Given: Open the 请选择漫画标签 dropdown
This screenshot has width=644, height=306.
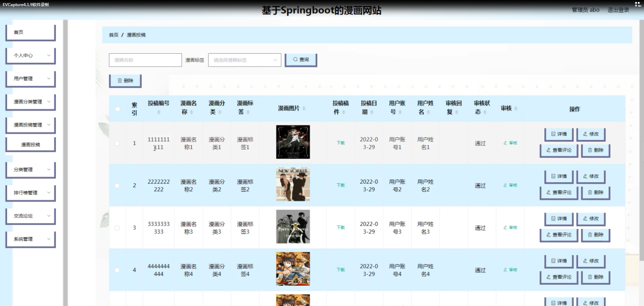Looking at the screenshot, I should [x=244, y=60].
